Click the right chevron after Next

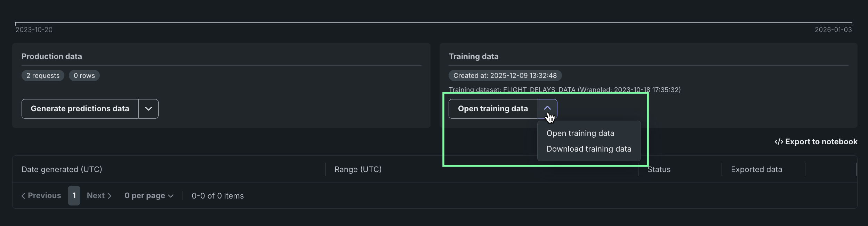click(110, 196)
